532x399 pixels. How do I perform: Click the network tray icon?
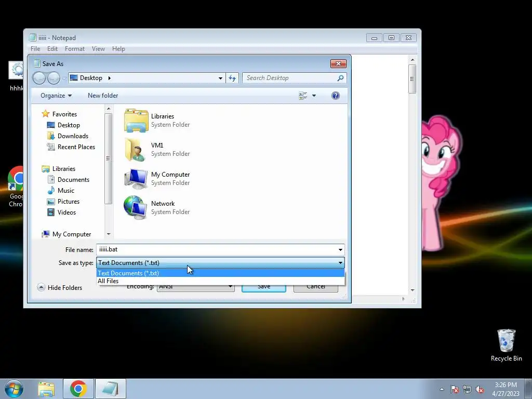point(467,389)
